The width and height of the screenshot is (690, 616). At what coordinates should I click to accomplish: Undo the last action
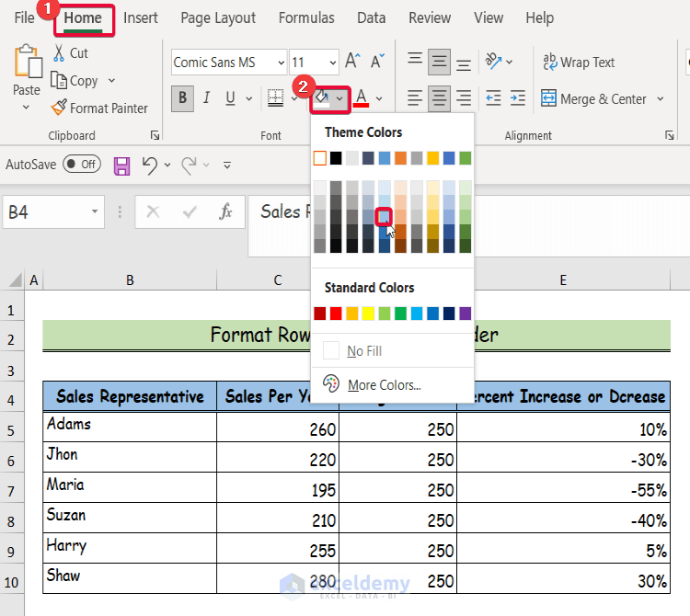150,165
